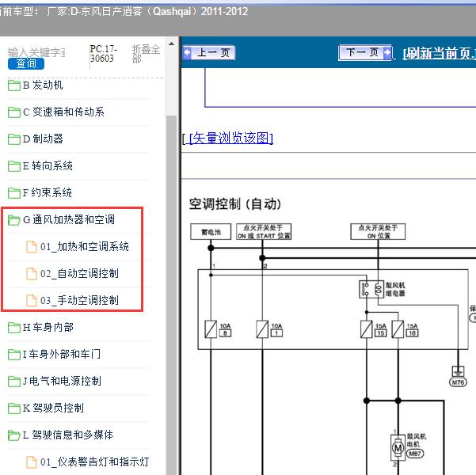Click folder icon beside K 驾驶员控制

point(14,408)
